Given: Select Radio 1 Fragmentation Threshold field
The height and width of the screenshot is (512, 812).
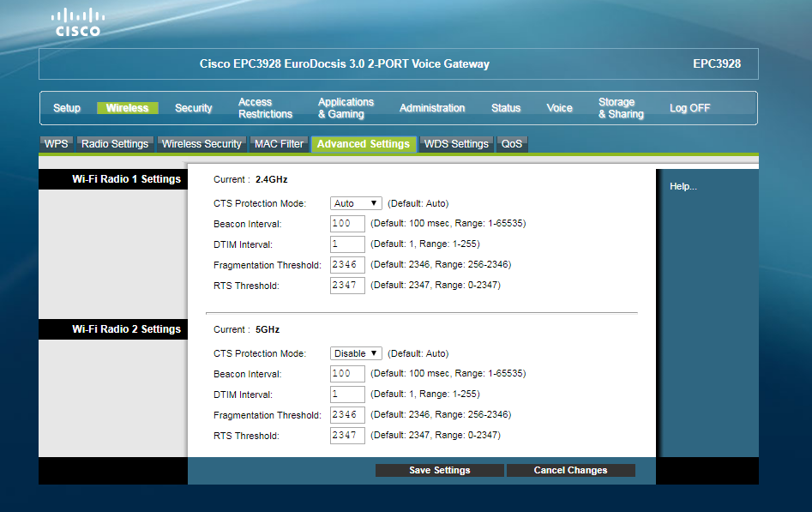Looking at the screenshot, I should (347, 265).
